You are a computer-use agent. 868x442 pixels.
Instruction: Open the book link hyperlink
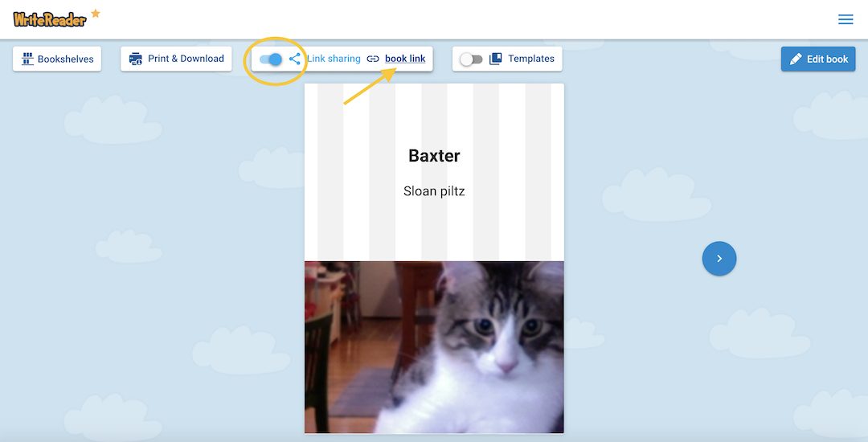405,59
